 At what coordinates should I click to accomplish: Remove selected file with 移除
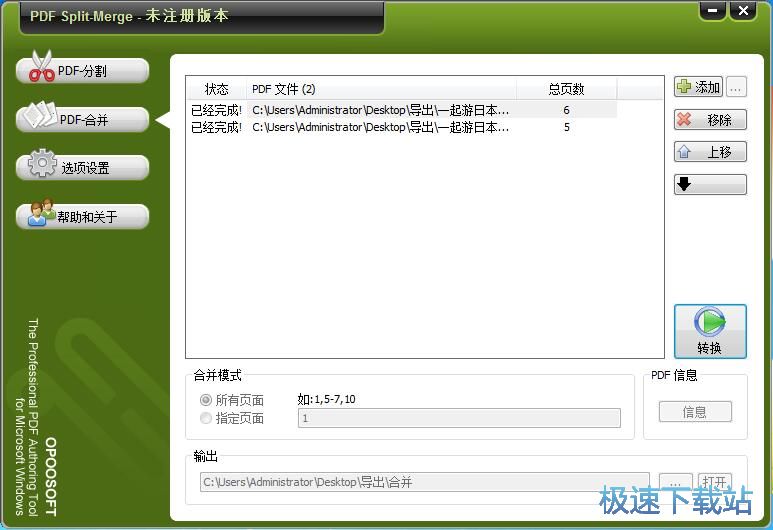click(710, 119)
